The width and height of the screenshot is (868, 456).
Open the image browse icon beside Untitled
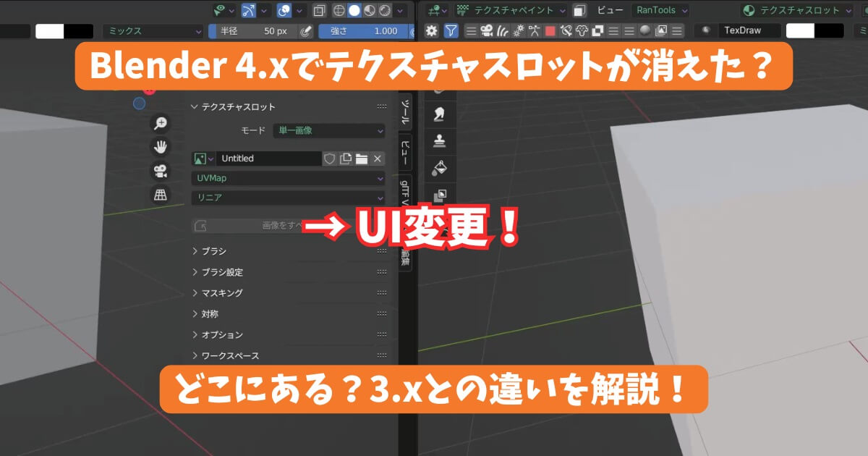coord(203,159)
